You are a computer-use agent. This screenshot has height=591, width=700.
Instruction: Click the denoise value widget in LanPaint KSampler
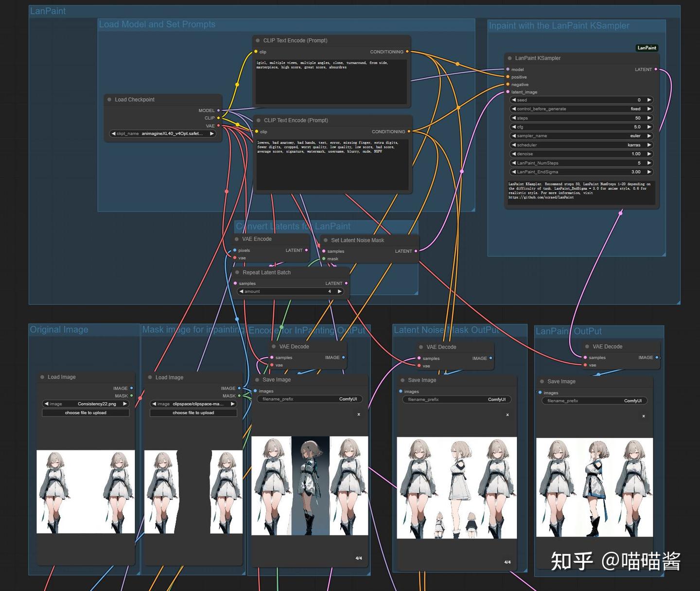click(581, 154)
